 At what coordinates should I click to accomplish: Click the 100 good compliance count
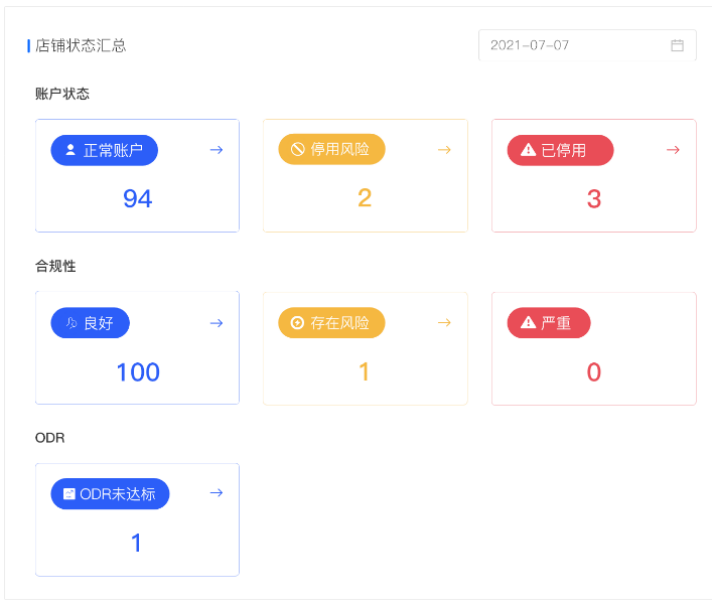(138, 372)
